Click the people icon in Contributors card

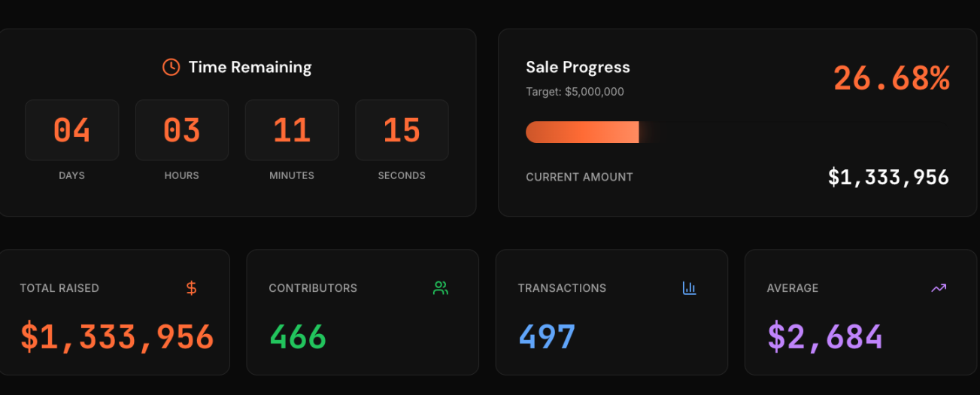pos(441,287)
